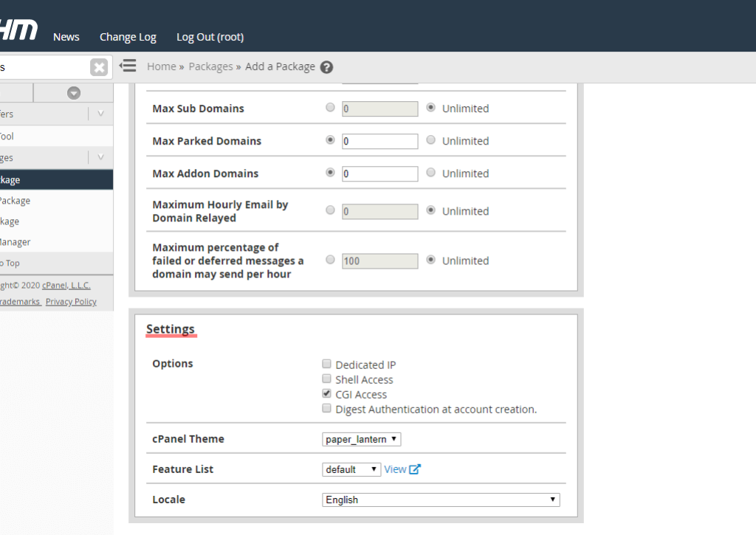Screen dimensions: 756x535
Task: Click the circled down-arrow sidebar icon
Action: pos(74,93)
